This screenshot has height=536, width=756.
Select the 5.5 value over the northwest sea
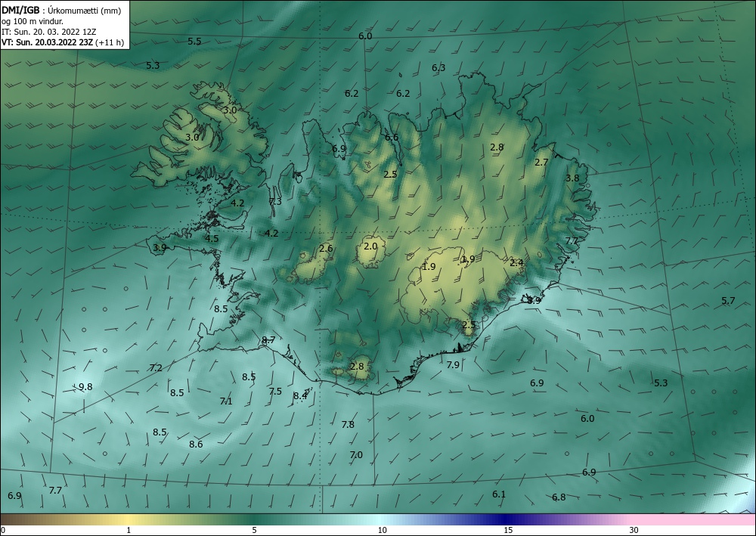click(194, 42)
